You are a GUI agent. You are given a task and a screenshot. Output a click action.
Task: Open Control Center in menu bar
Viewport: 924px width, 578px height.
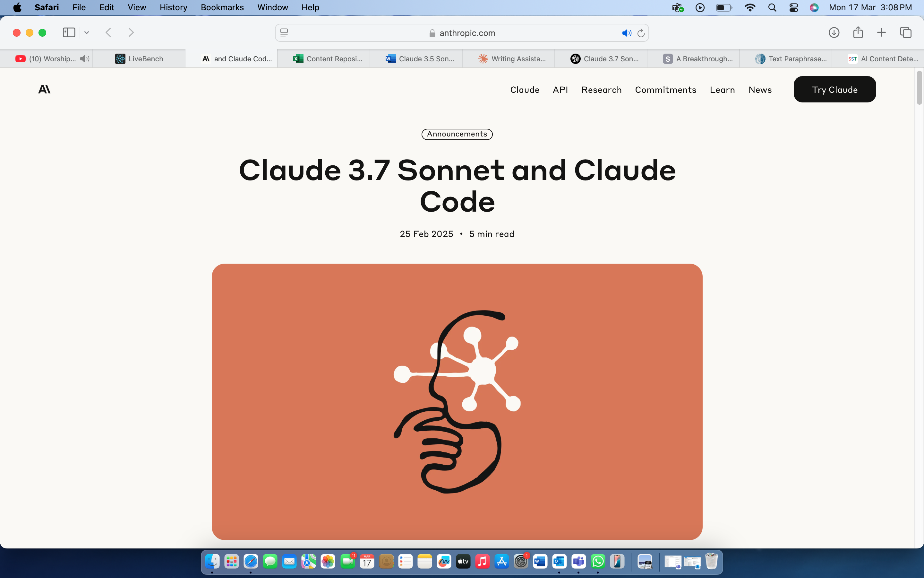[793, 8]
